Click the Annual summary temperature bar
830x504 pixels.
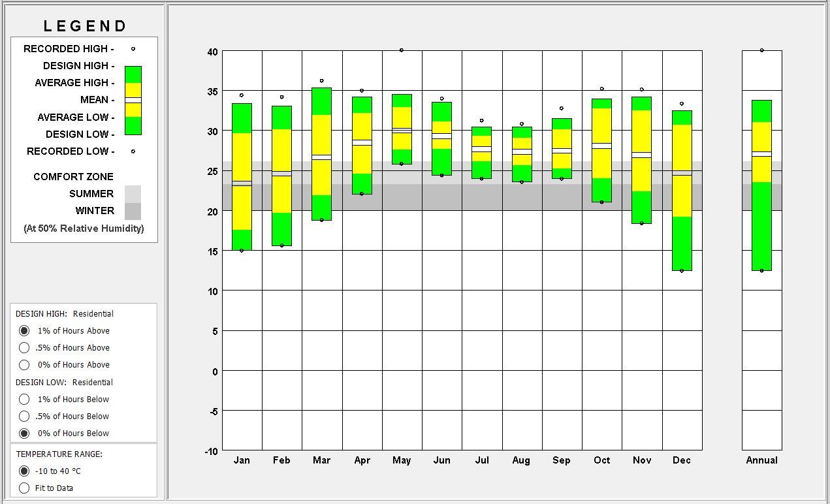(x=761, y=185)
